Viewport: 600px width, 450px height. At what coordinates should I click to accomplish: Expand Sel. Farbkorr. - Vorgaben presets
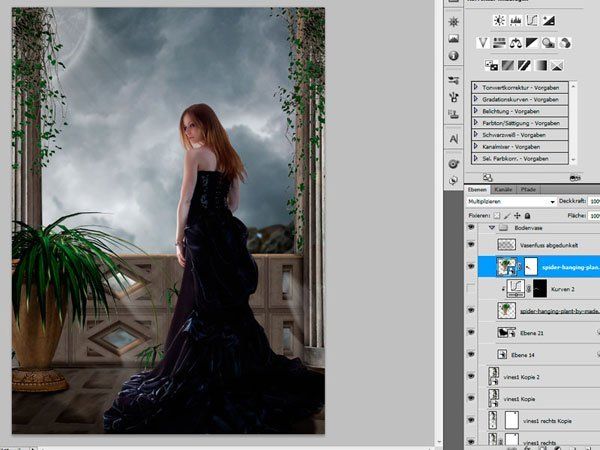(x=476, y=158)
